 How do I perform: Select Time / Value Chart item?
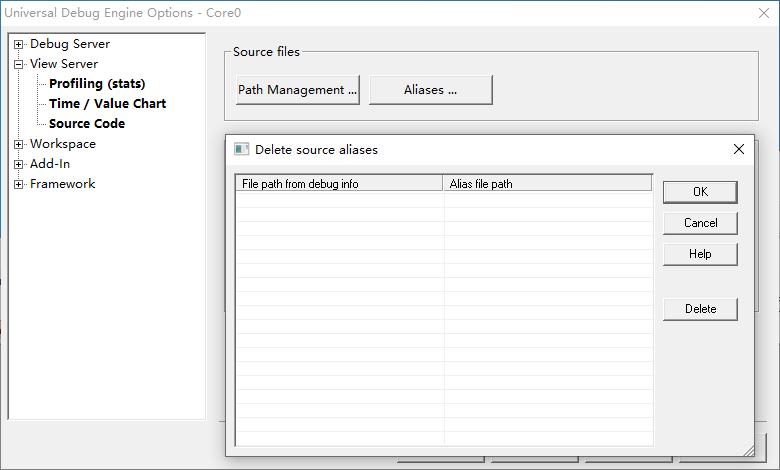tap(107, 104)
